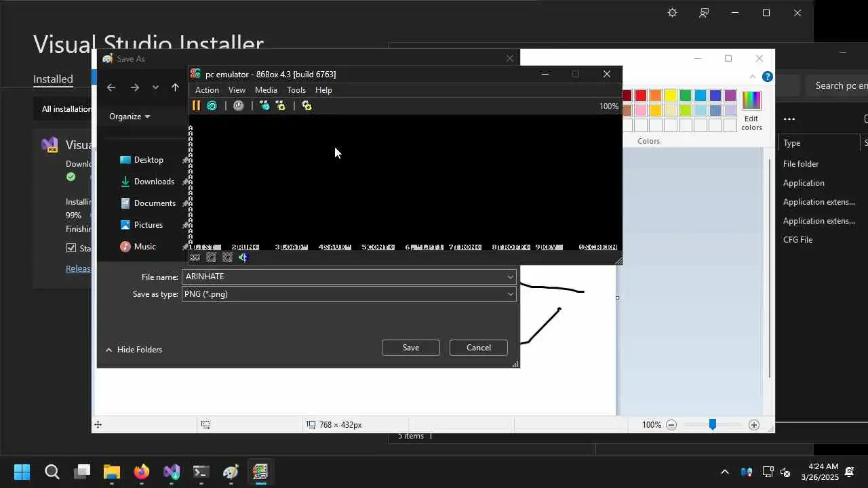Image resolution: width=868 pixels, height=488 pixels.
Task: Open the 86Box View menu
Action: [x=237, y=90]
